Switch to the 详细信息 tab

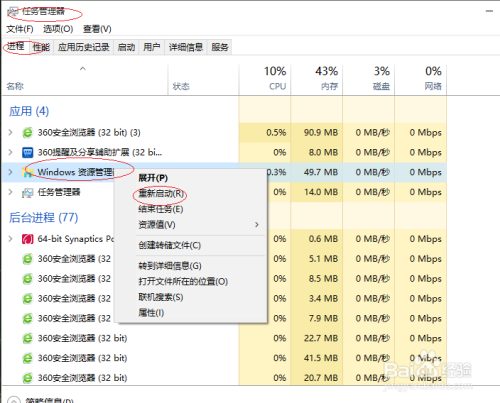[186, 47]
